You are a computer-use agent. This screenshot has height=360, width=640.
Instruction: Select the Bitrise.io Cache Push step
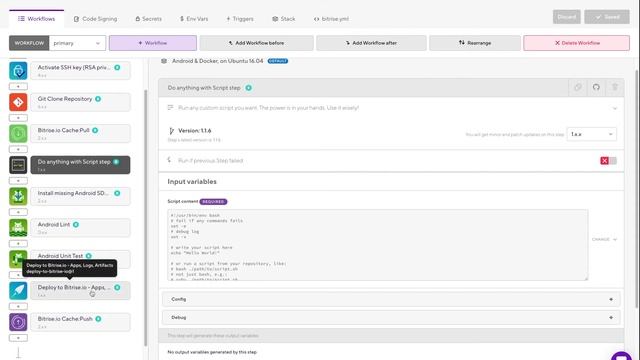pos(80,322)
